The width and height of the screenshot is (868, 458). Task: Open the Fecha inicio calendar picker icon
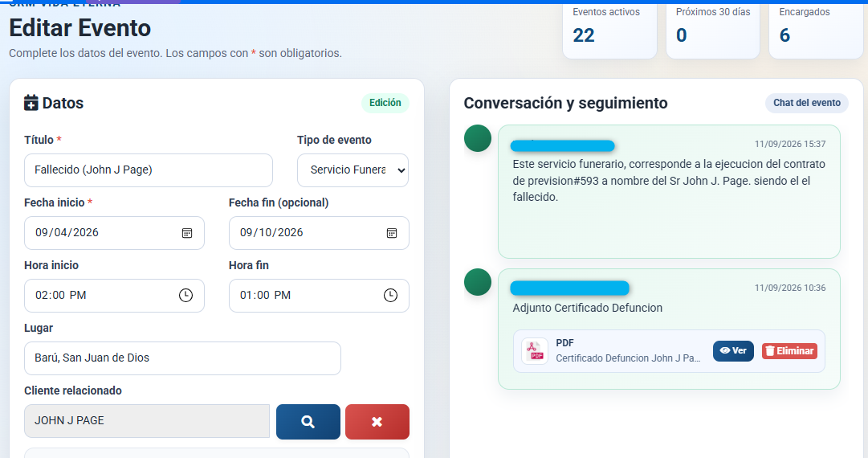point(187,233)
